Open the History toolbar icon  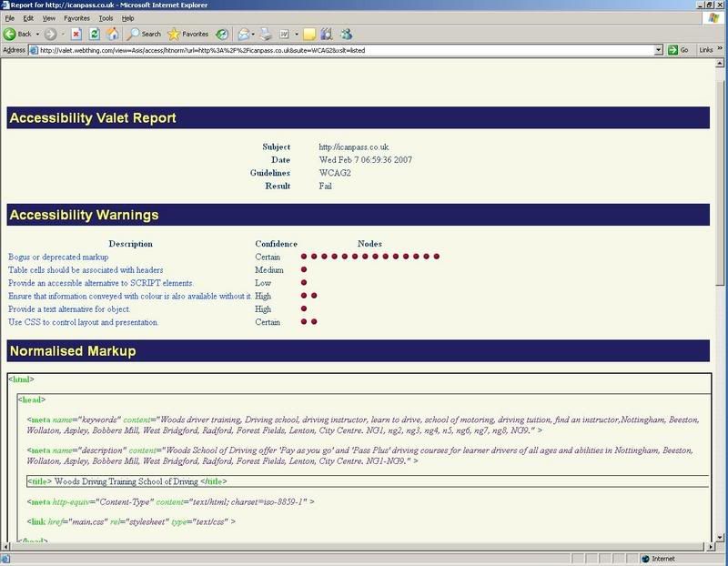tap(222, 34)
